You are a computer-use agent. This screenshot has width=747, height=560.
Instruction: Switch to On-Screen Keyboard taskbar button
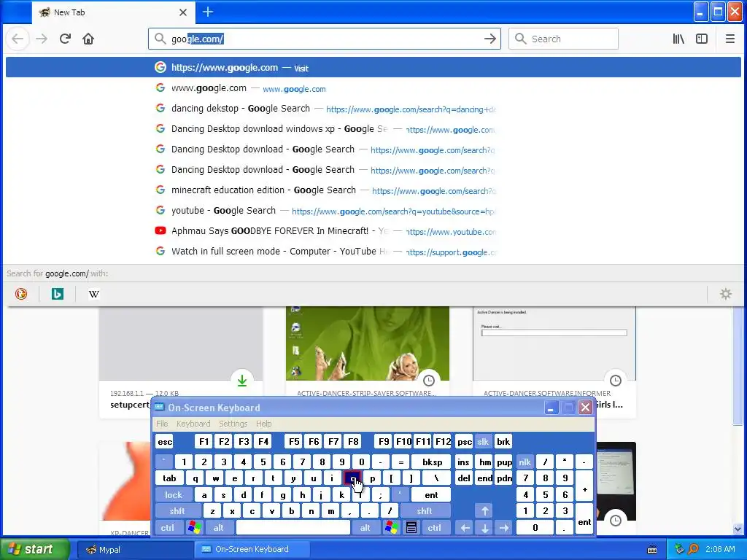click(x=252, y=549)
